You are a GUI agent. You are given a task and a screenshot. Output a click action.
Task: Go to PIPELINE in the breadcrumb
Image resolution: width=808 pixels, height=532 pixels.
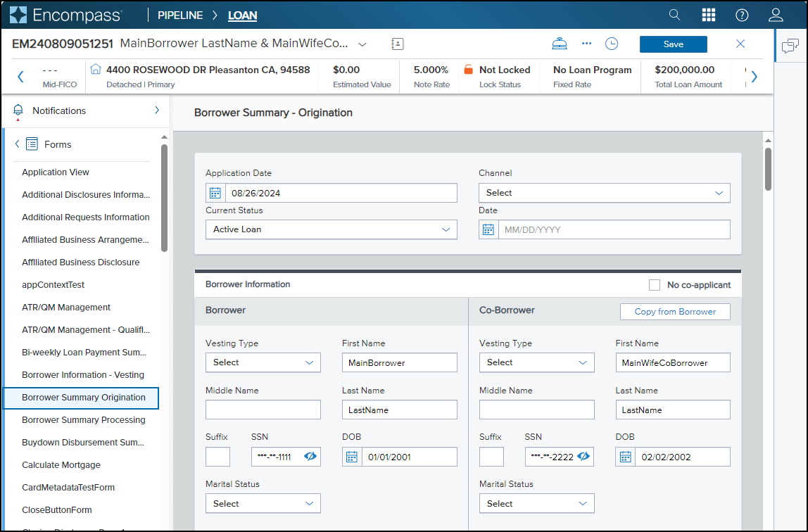180,15
